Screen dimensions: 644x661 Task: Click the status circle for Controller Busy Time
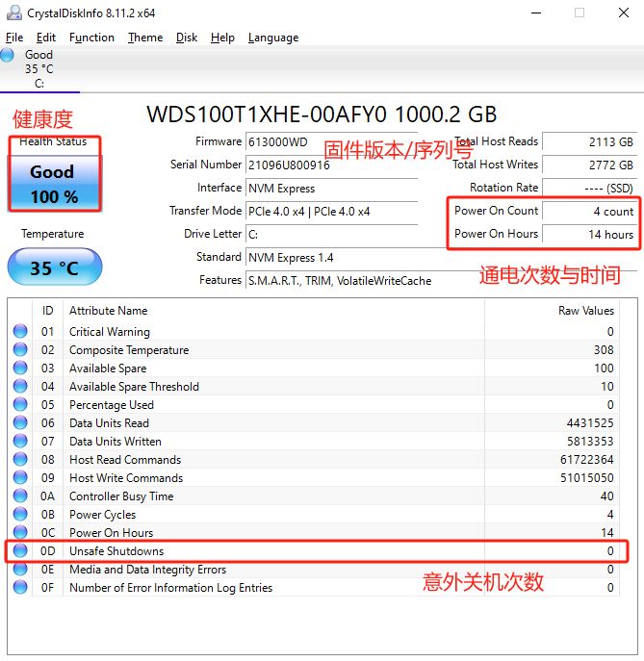click(x=20, y=496)
